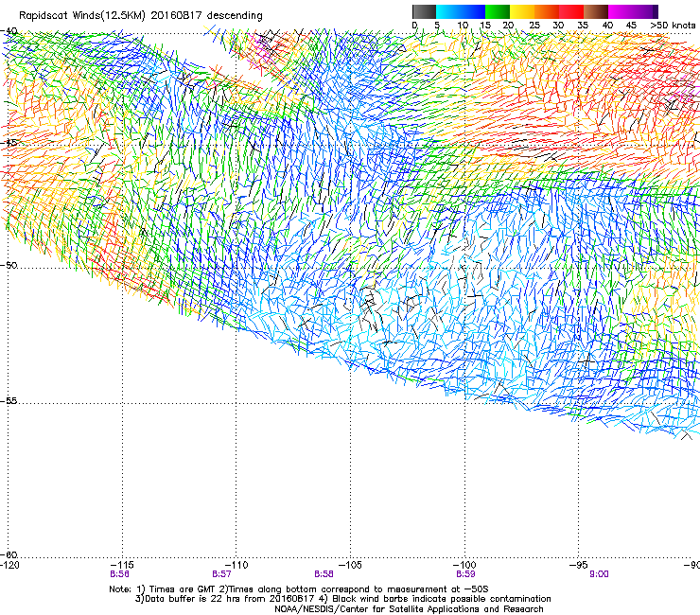
Task: Click the red 30–35 knots legend swatch
Action: pyautogui.click(x=571, y=11)
